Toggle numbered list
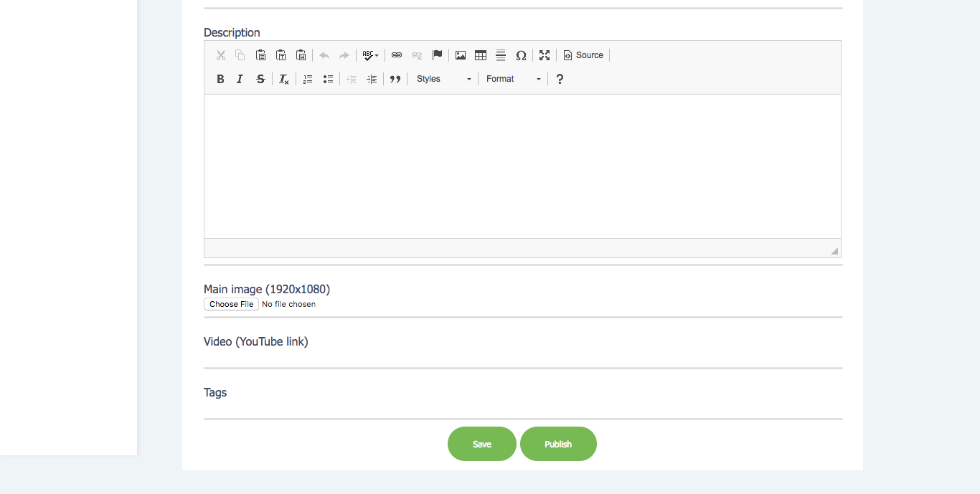980x494 pixels. click(308, 79)
